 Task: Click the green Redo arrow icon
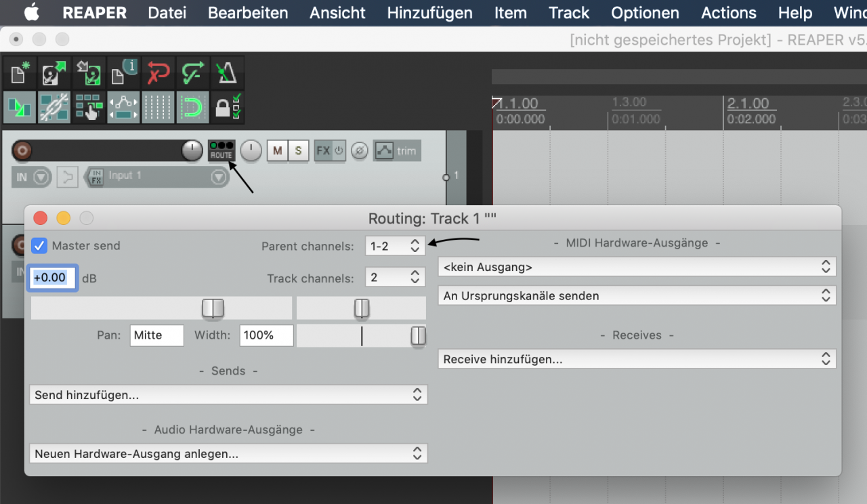click(x=192, y=73)
